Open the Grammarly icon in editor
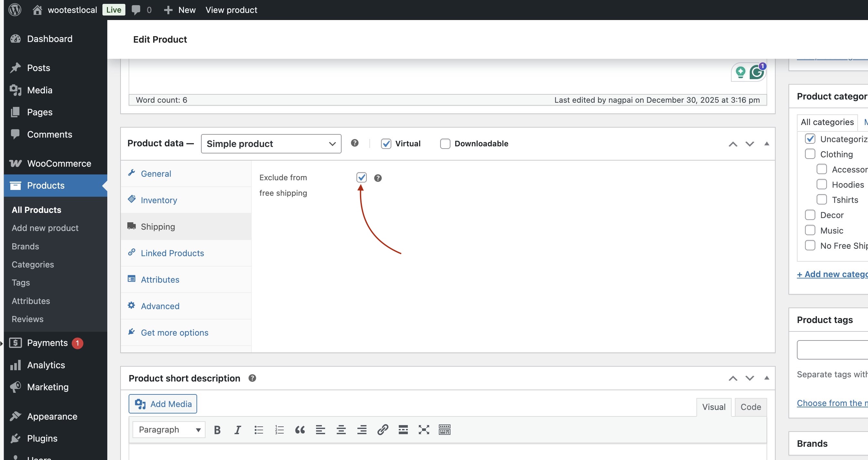The height and width of the screenshot is (460, 868). pos(757,72)
